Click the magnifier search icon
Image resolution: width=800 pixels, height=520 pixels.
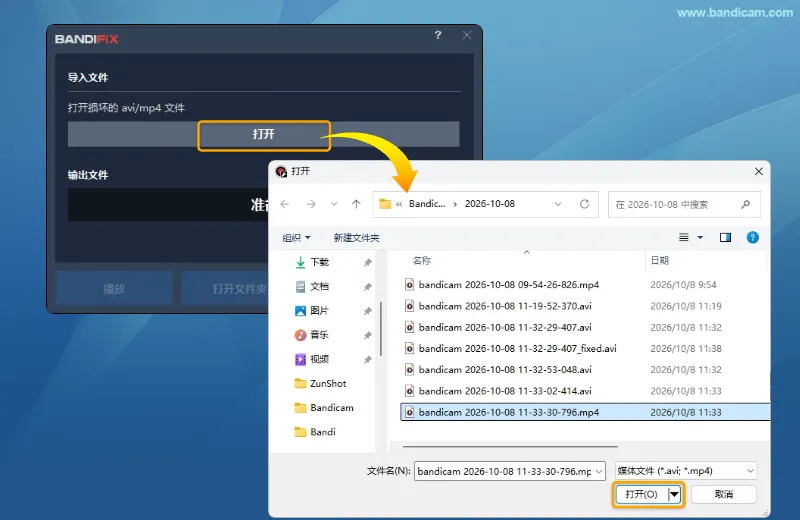coord(745,204)
